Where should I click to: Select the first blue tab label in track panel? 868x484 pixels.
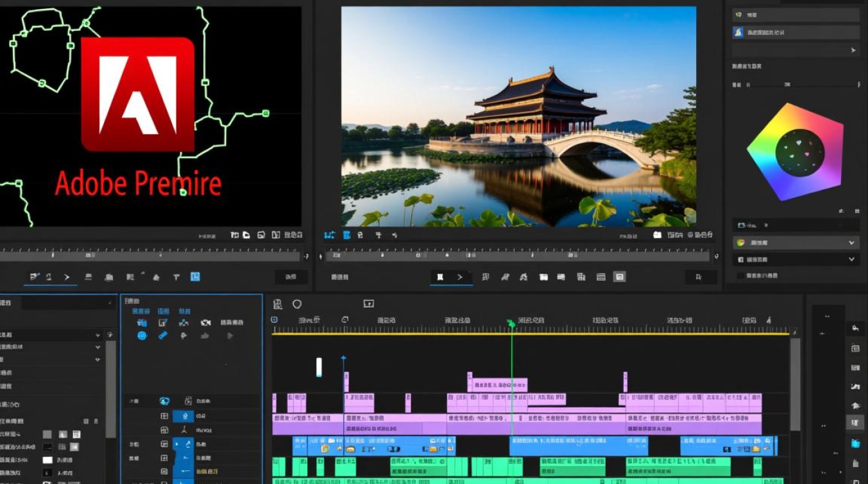[x=141, y=311]
